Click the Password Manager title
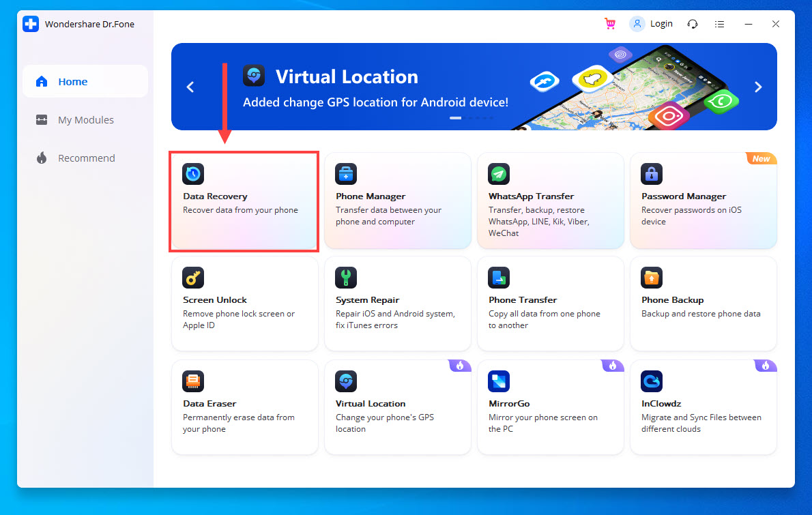Viewport: 812px width, 515px height. tap(684, 196)
